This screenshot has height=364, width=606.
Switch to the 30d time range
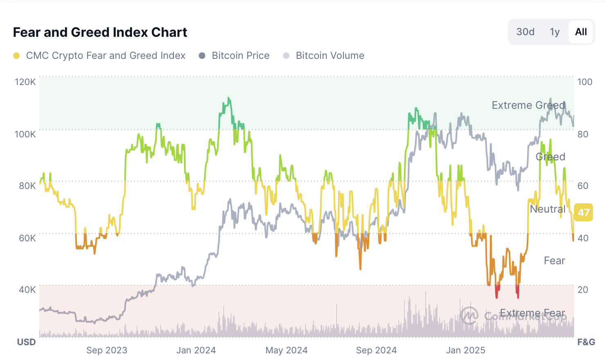pos(525,31)
